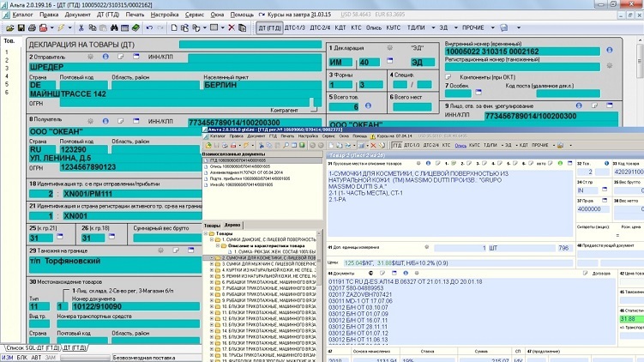The height and width of the screenshot is (362, 644).
Task: Click the floppy disk save icon
Action: 21,28
